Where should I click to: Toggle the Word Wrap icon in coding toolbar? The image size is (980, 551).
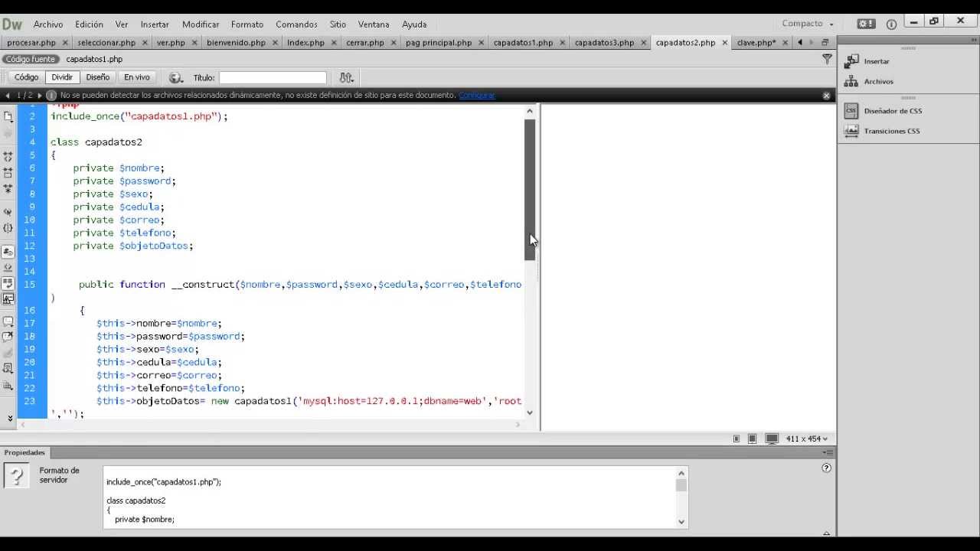[x=8, y=284]
